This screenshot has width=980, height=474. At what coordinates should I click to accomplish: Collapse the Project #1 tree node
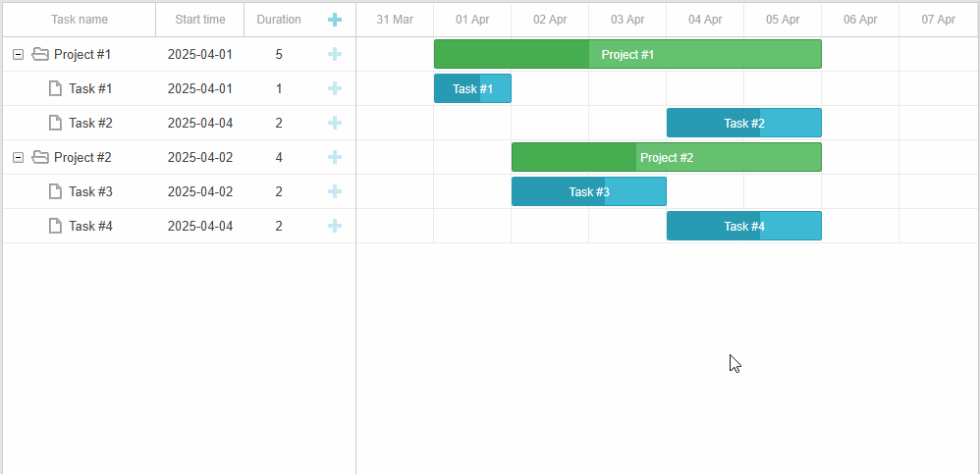18,54
